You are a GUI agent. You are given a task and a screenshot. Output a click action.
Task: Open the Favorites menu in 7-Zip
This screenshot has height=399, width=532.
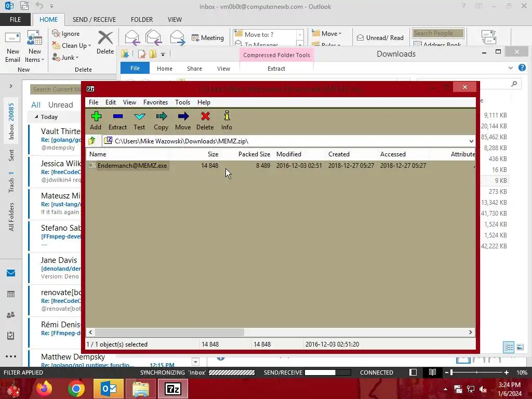click(x=155, y=102)
